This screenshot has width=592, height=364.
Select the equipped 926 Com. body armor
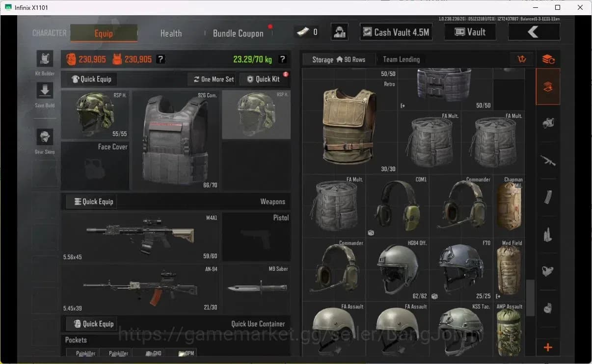(x=175, y=140)
